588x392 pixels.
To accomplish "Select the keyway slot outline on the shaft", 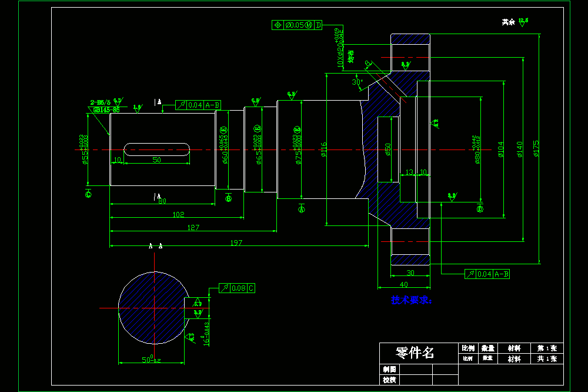I will (x=157, y=150).
